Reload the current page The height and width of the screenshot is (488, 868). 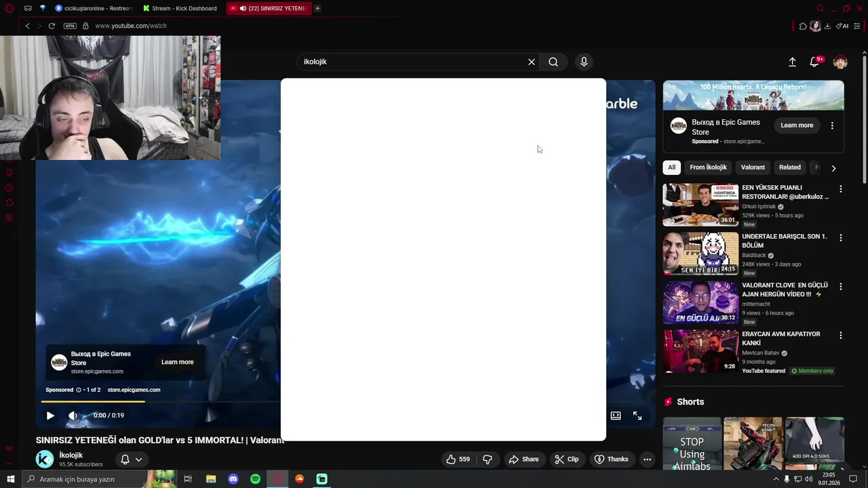point(52,26)
